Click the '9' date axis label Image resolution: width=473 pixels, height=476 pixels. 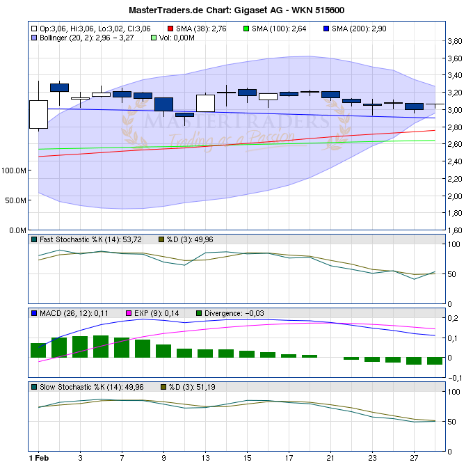click(164, 458)
